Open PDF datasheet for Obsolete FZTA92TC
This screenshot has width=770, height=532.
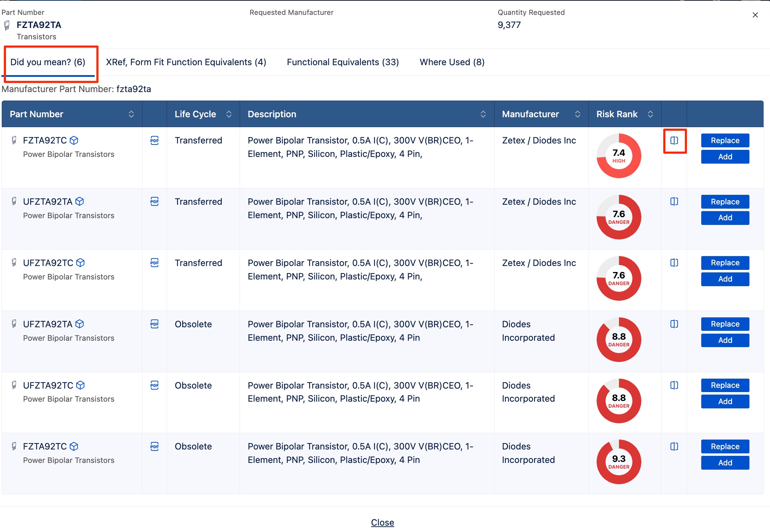[x=155, y=446]
